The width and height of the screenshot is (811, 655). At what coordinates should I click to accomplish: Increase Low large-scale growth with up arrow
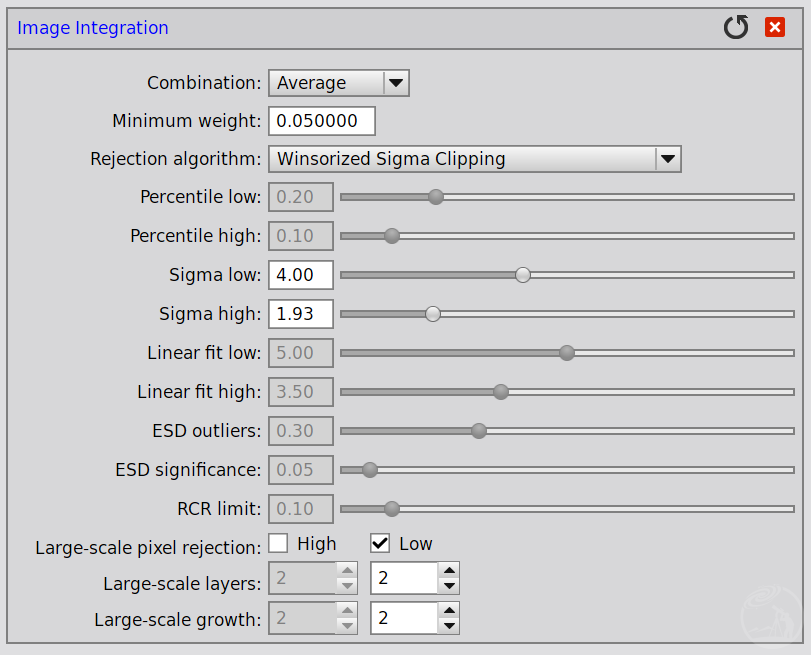[450, 610]
